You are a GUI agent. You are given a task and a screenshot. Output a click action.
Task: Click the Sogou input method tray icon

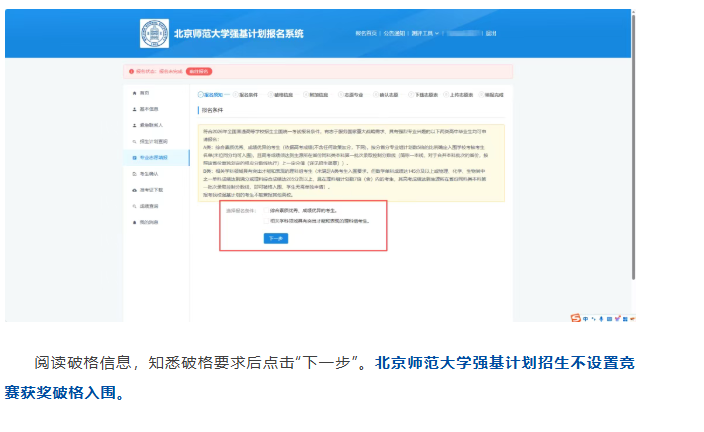pos(575,318)
